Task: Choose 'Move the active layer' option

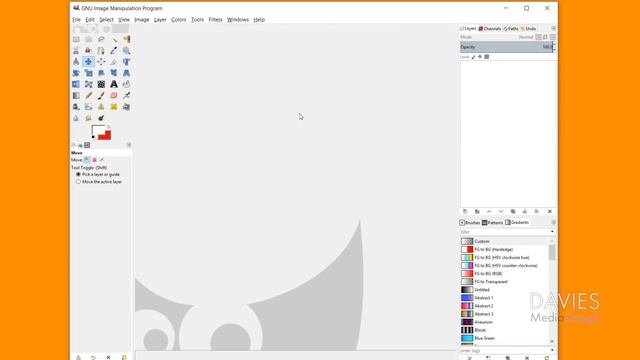Action: [x=99, y=182]
